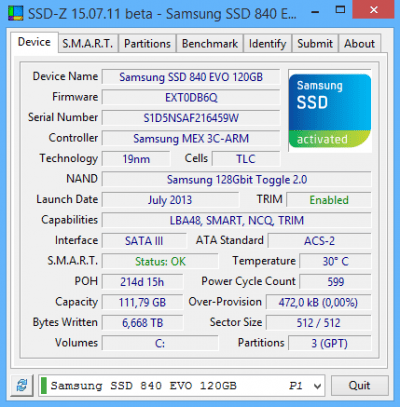
Task: Click the interface value 'SATA III'
Action: click(144, 241)
